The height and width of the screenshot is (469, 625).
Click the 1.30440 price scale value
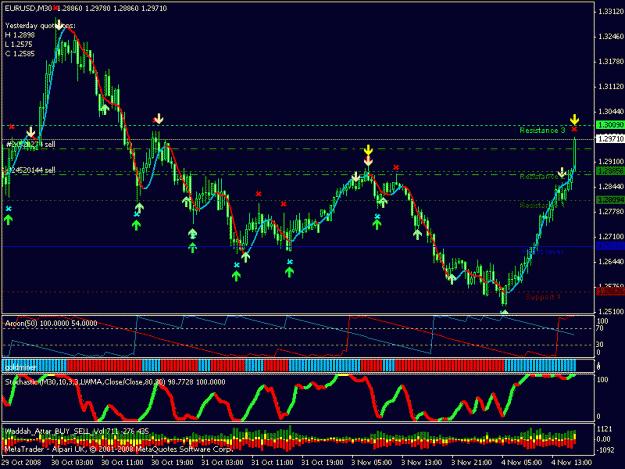[611, 112]
